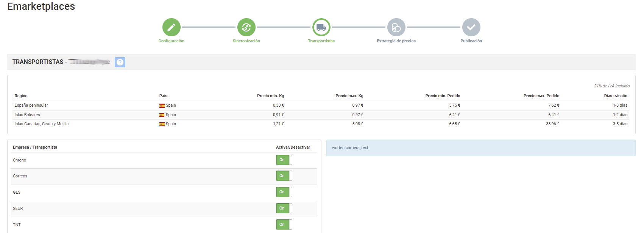Click the Publicación checkmark step icon

(471, 27)
